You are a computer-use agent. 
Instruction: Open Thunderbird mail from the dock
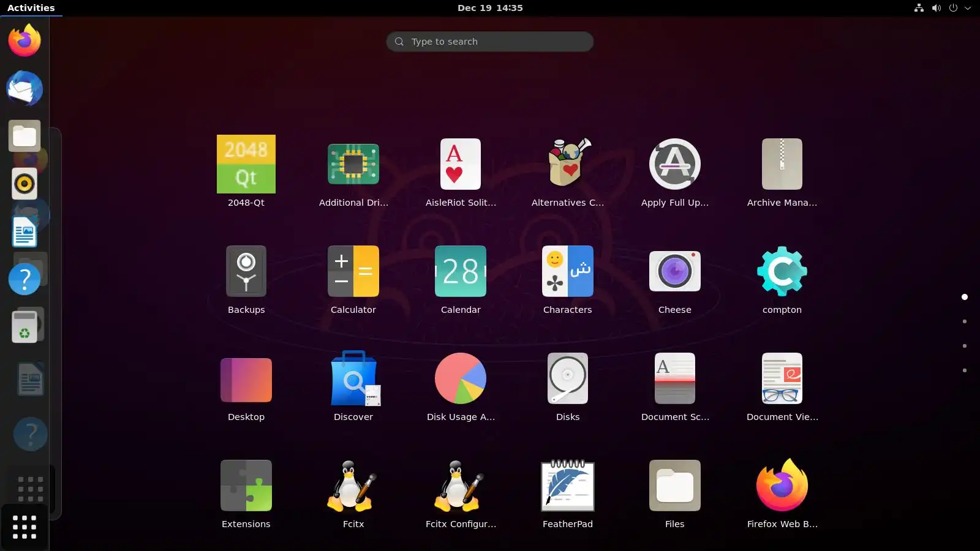pyautogui.click(x=24, y=88)
